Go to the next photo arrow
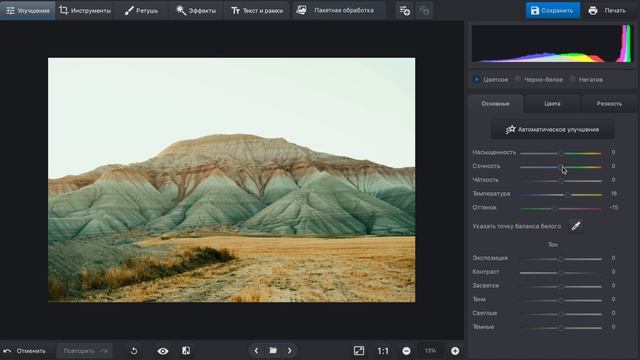Viewport: 640px width, 360px height. 290,351
